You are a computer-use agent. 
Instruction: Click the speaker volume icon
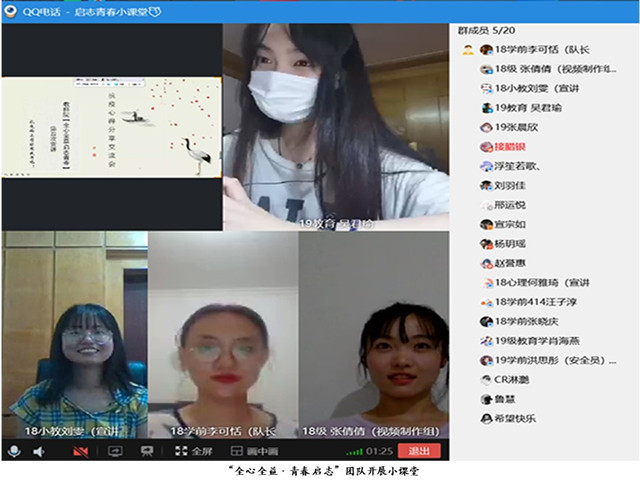pyautogui.click(x=39, y=452)
